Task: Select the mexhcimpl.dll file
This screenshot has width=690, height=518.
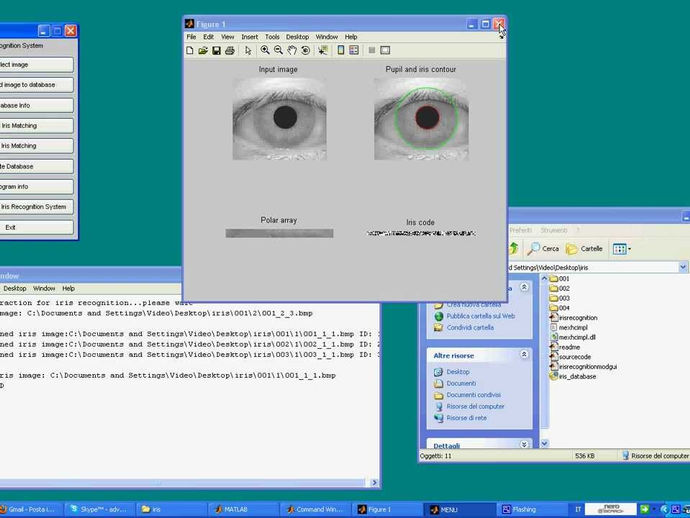Action: tap(573, 337)
